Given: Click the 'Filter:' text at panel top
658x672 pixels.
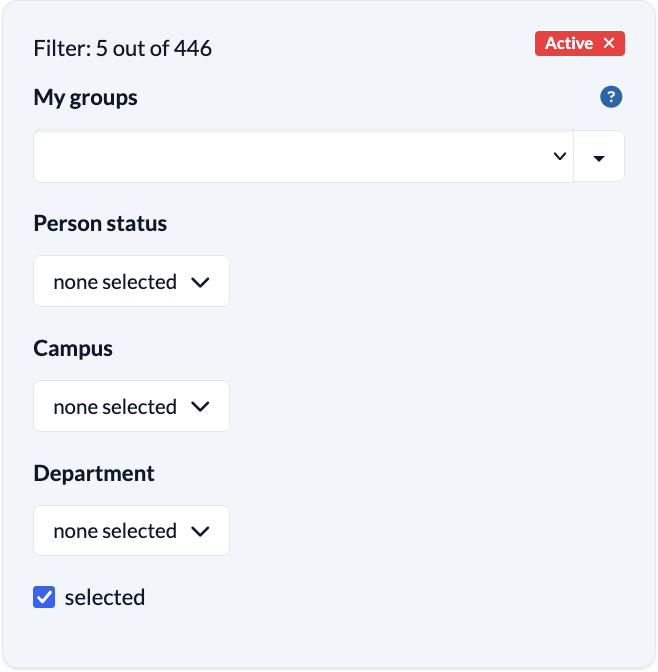Looking at the screenshot, I should coord(62,48).
